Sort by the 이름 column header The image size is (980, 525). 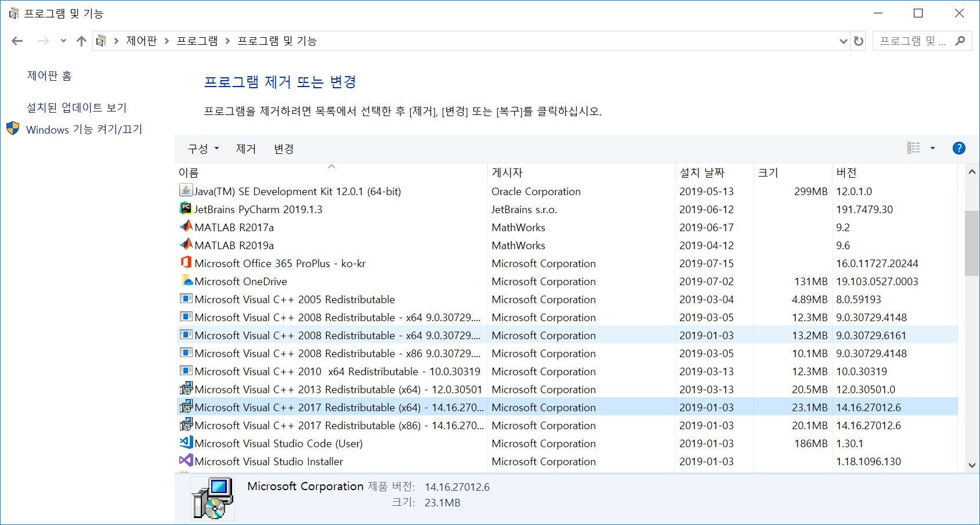[331, 172]
